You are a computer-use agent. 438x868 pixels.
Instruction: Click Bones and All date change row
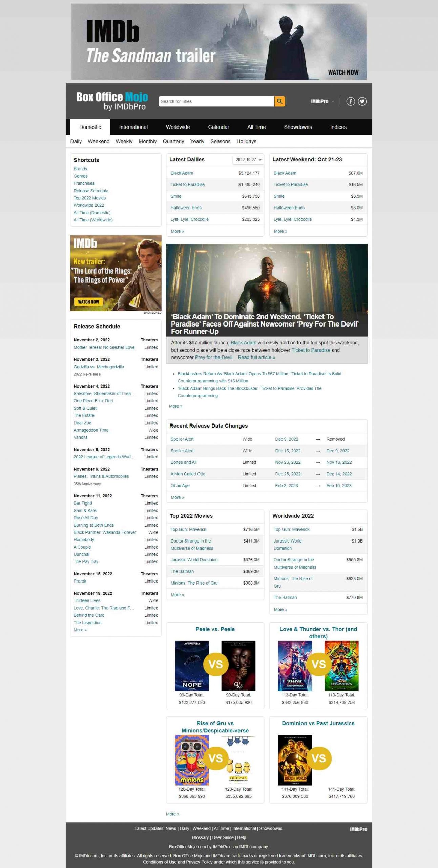267,462
